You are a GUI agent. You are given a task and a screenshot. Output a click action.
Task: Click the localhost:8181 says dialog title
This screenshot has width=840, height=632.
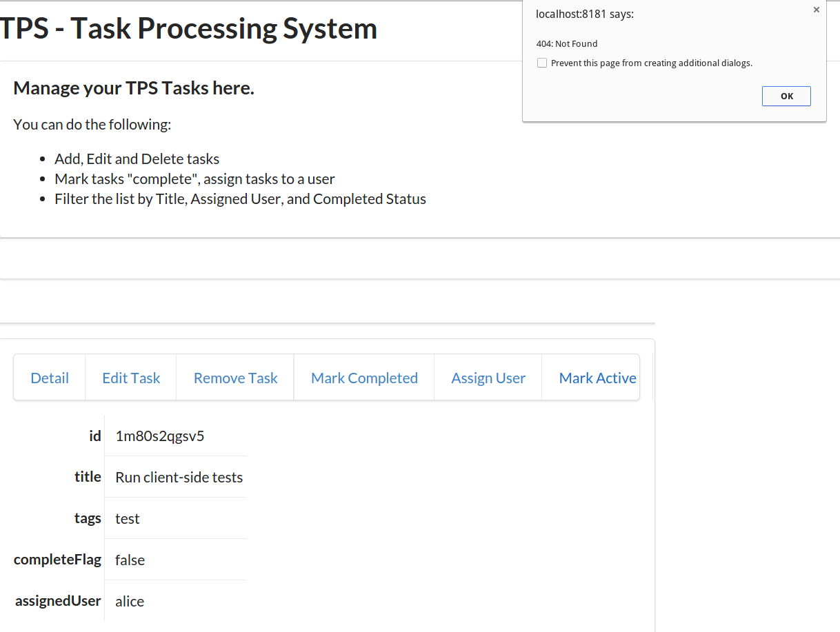click(x=584, y=14)
